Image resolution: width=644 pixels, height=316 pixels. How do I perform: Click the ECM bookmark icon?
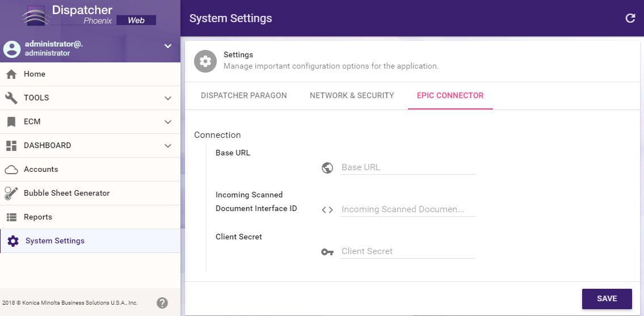coord(11,122)
